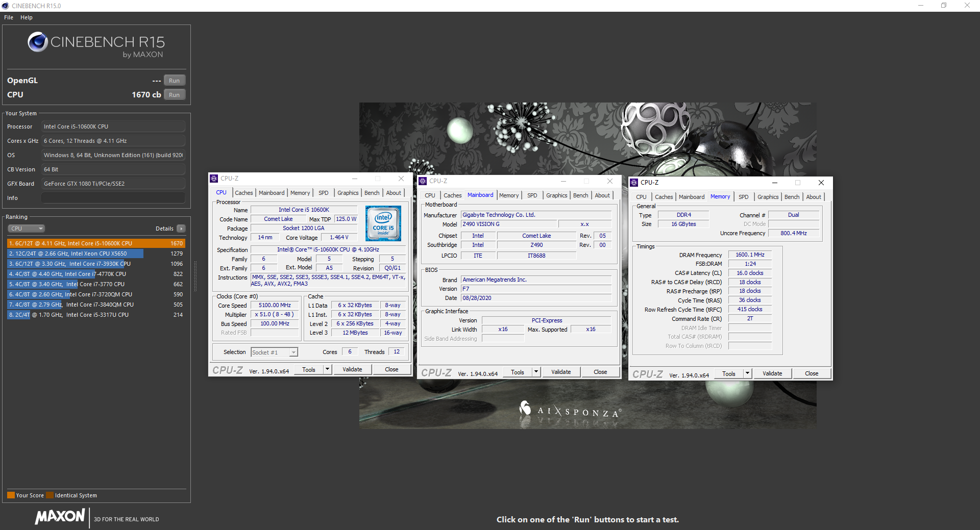
Task: Open the Help menu
Action: [27, 17]
